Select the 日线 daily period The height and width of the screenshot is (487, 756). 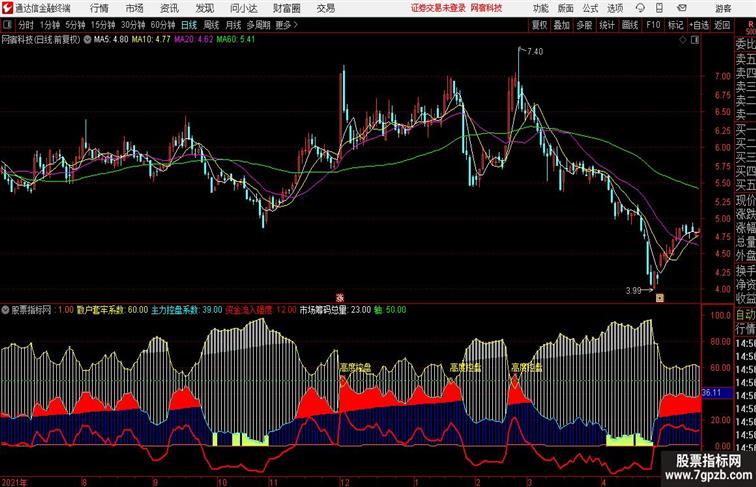pyautogui.click(x=189, y=25)
